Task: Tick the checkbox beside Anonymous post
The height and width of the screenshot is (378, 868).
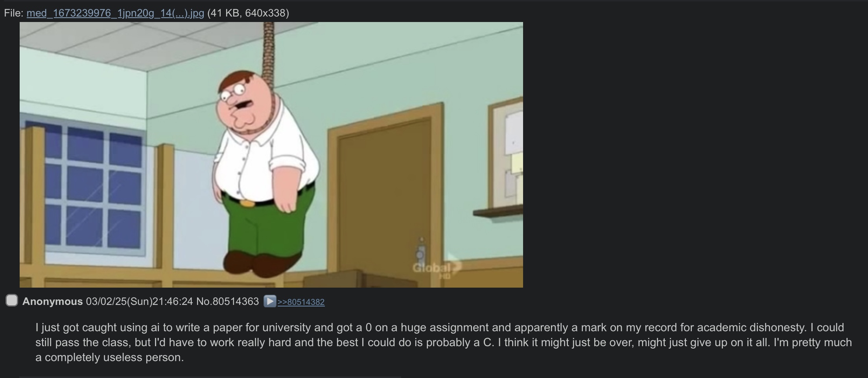Action: tap(12, 301)
